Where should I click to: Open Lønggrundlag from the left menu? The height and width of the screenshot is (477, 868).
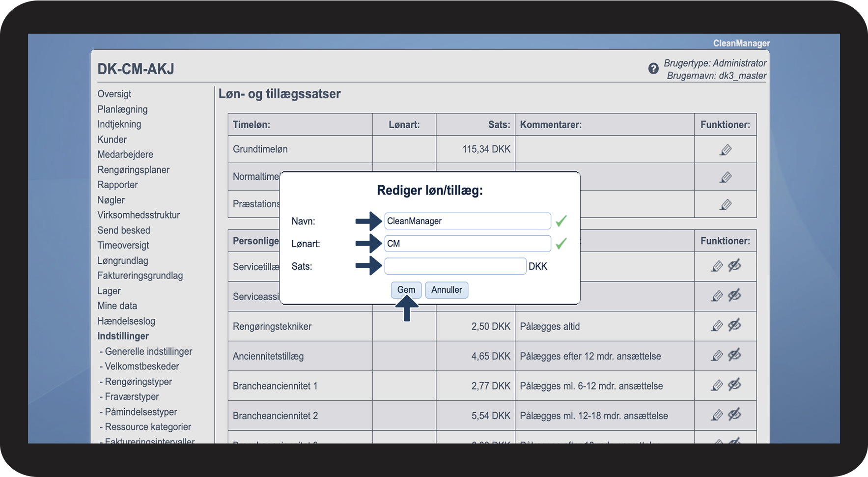(123, 260)
